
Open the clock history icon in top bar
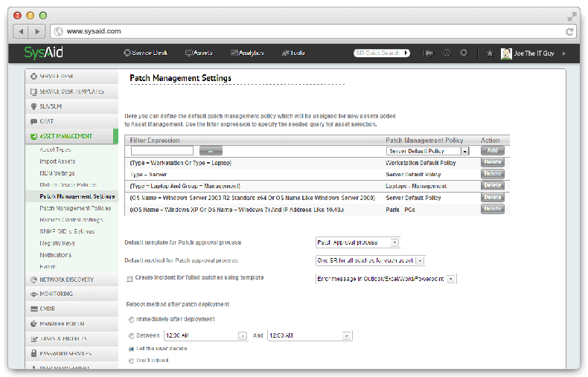pos(447,53)
